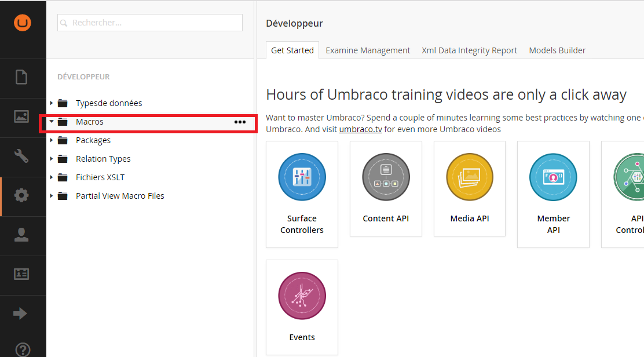
Task: Visit the umbraco.tv link
Action: [x=360, y=129]
